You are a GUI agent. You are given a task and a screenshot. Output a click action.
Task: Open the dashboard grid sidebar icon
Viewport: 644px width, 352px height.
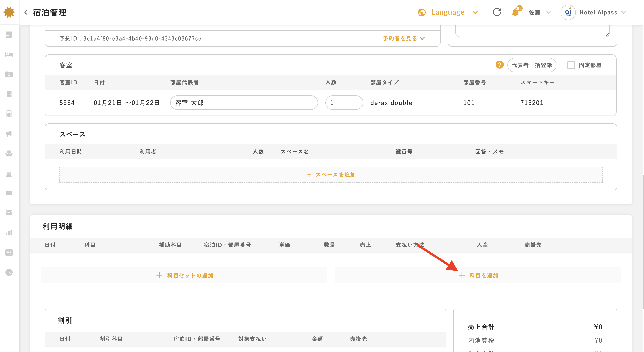point(9,34)
